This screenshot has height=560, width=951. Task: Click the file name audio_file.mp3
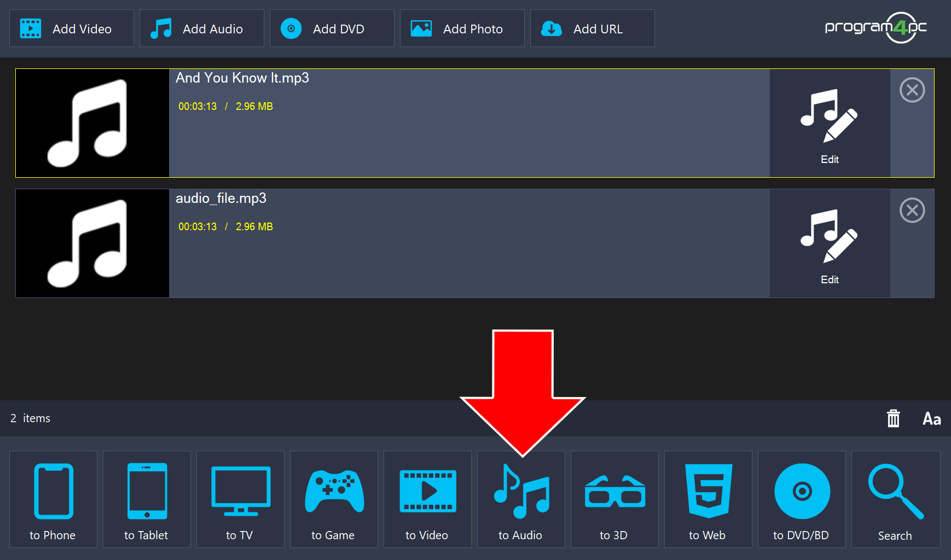tap(221, 199)
